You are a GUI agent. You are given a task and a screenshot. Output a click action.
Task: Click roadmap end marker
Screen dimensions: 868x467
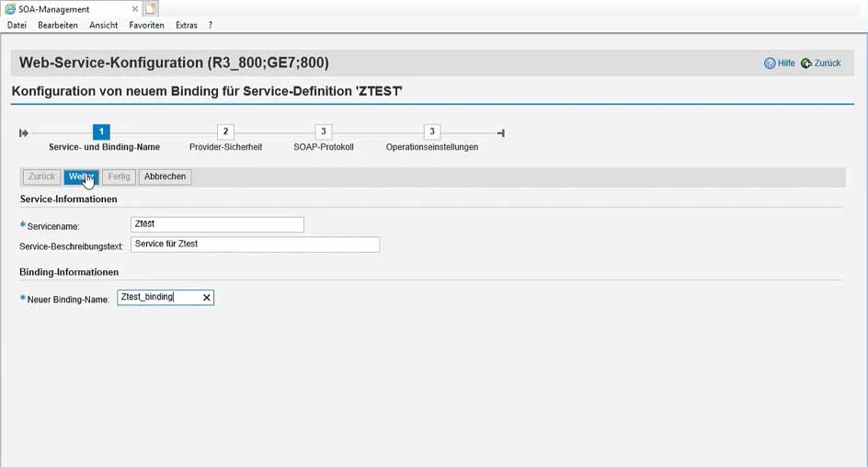tap(500, 133)
